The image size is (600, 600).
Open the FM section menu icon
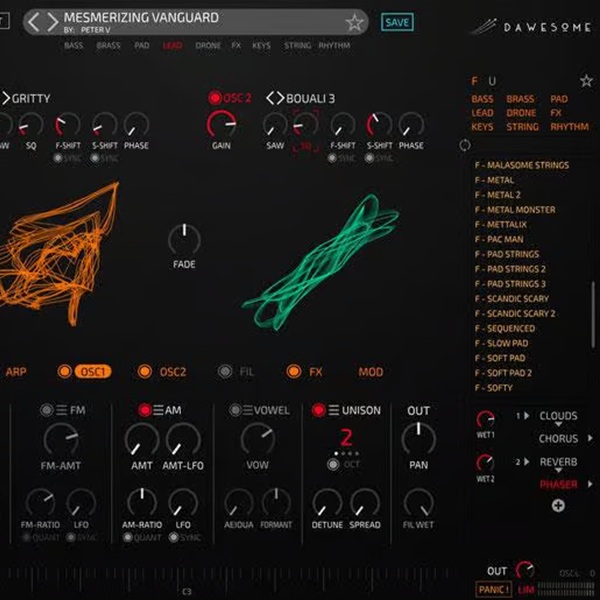62,410
